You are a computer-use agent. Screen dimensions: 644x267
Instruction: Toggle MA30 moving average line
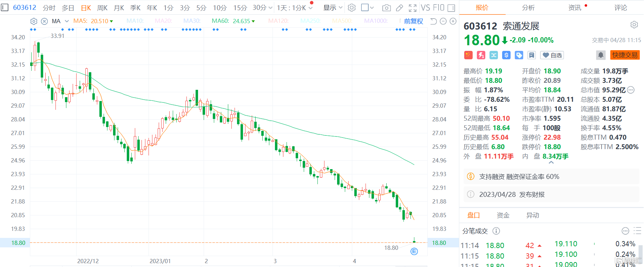192,21
